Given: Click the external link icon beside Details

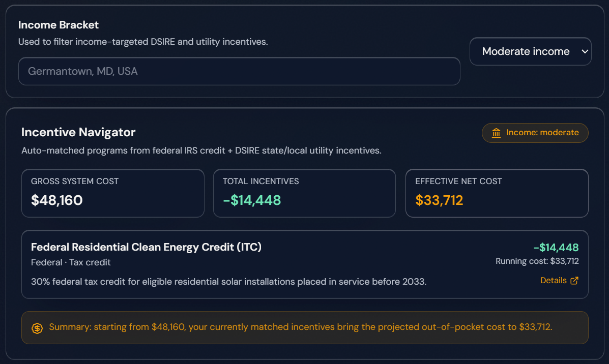Looking at the screenshot, I should pyautogui.click(x=574, y=281).
